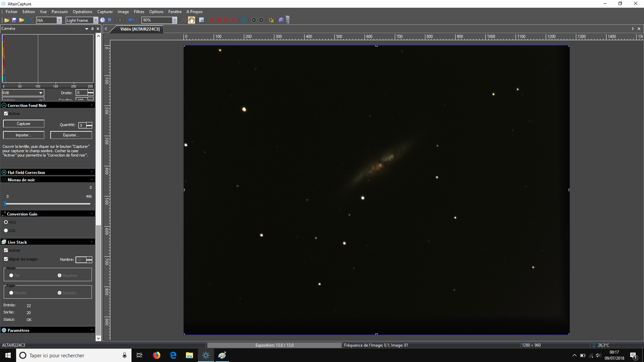Image resolution: width=644 pixels, height=362 pixels.
Task: Click the clock timer toolbar icon
Action: [x=102, y=20]
